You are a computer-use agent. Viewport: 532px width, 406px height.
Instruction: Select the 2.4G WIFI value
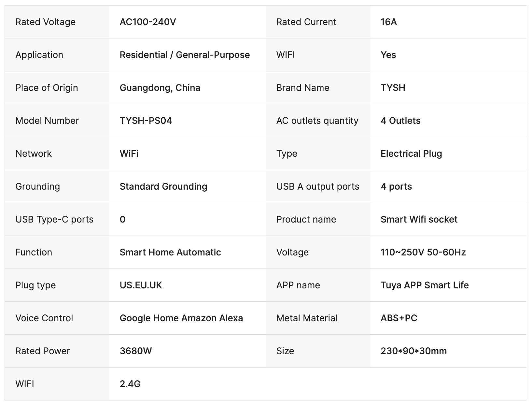(x=130, y=384)
